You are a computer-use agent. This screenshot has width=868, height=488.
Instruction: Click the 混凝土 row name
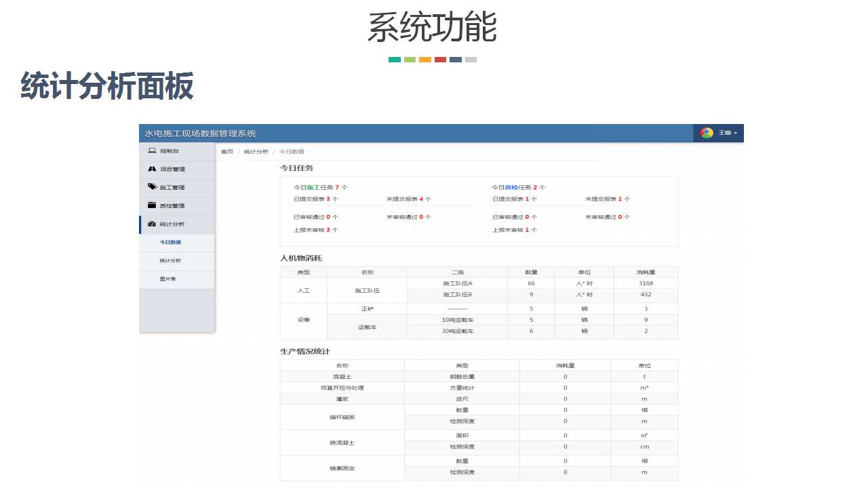[342, 377]
